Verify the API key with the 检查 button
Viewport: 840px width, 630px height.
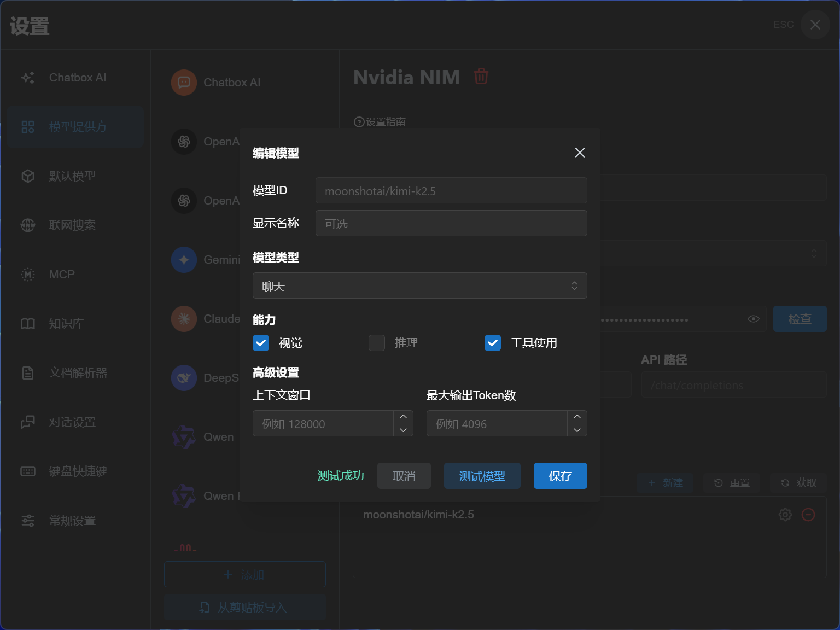pos(800,319)
